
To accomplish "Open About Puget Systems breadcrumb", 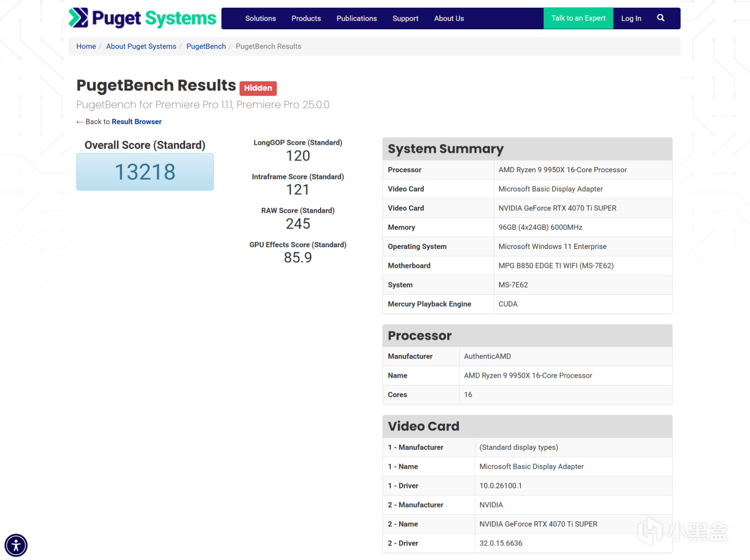I will [141, 46].
